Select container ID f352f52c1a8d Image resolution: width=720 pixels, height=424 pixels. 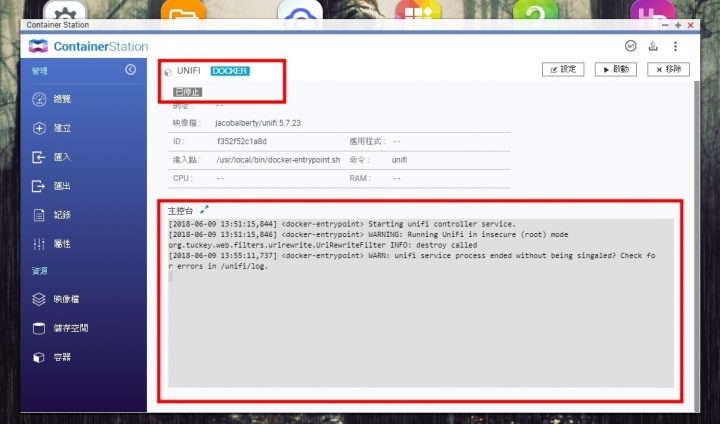tap(242, 141)
